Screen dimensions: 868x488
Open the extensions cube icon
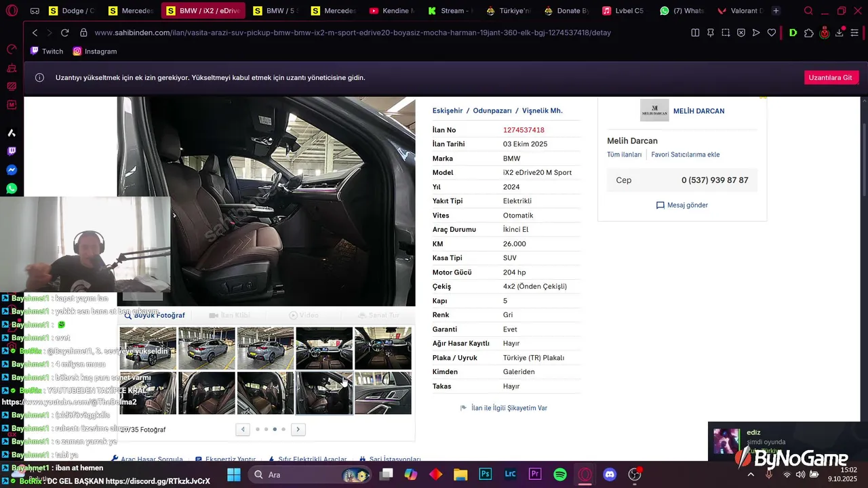(x=809, y=33)
